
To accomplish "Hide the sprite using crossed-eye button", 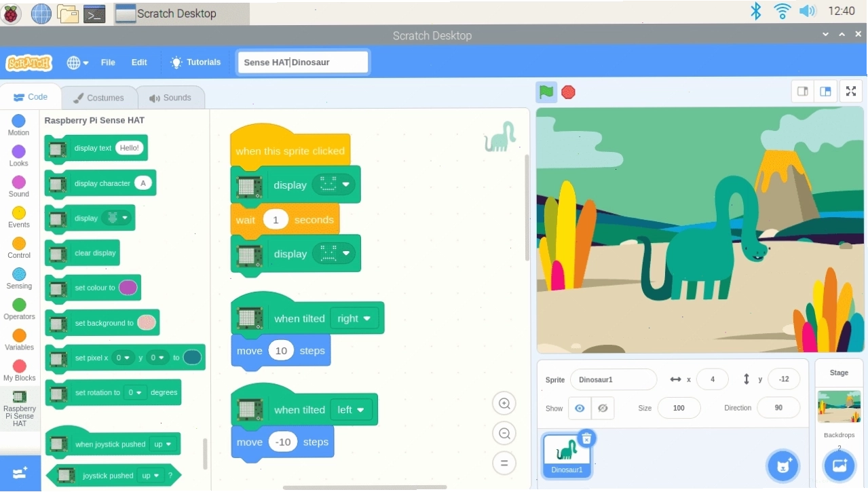I will [x=602, y=408].
